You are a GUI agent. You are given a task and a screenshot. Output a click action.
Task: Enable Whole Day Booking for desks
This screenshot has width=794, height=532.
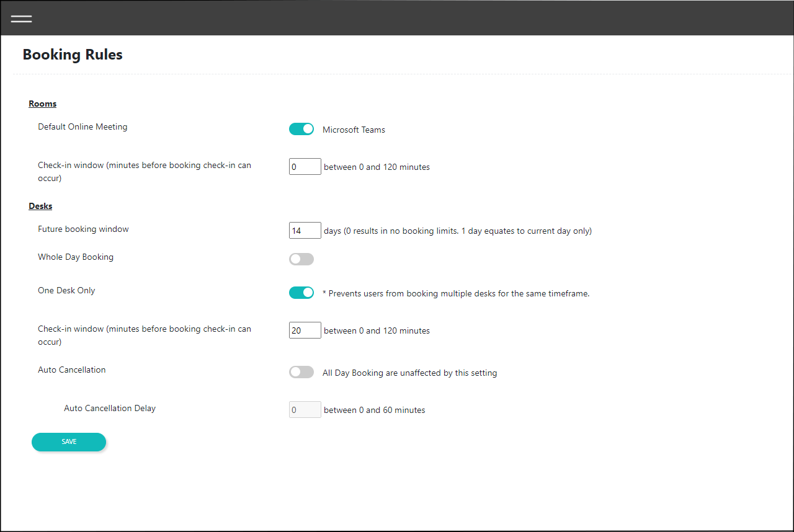[x=301, y=259]
